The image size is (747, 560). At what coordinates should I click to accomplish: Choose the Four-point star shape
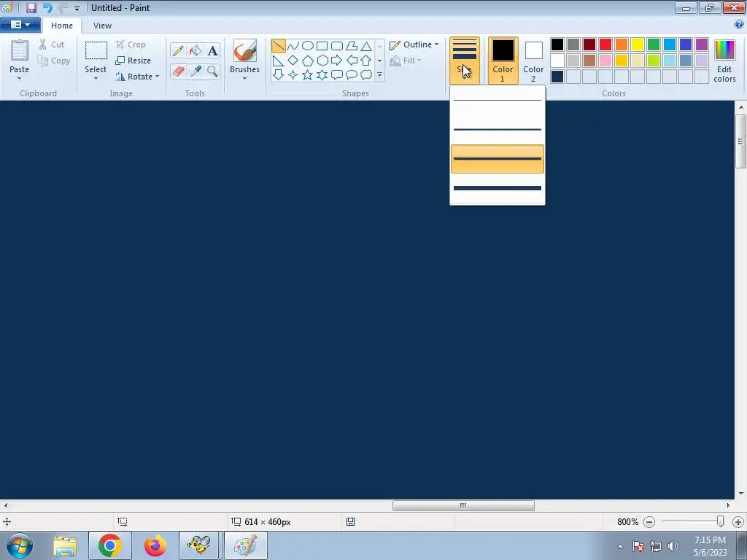[x=293, y=75]
